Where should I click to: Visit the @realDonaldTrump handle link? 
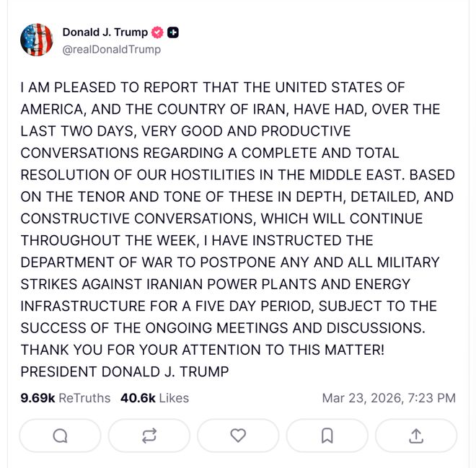click(x=112, y=50)
